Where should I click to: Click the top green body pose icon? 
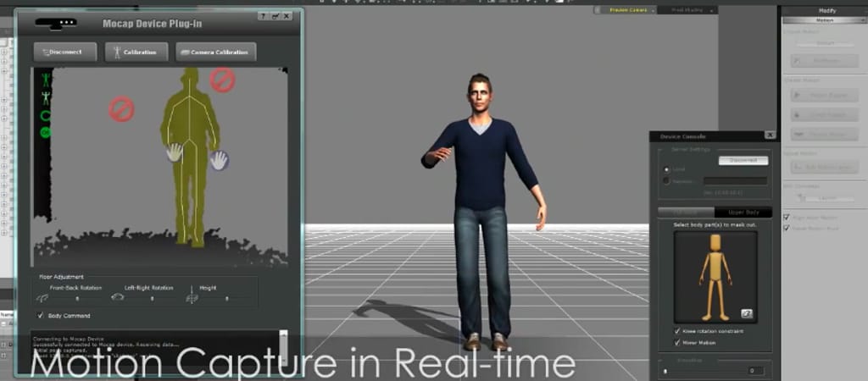(x=46, y=80)
